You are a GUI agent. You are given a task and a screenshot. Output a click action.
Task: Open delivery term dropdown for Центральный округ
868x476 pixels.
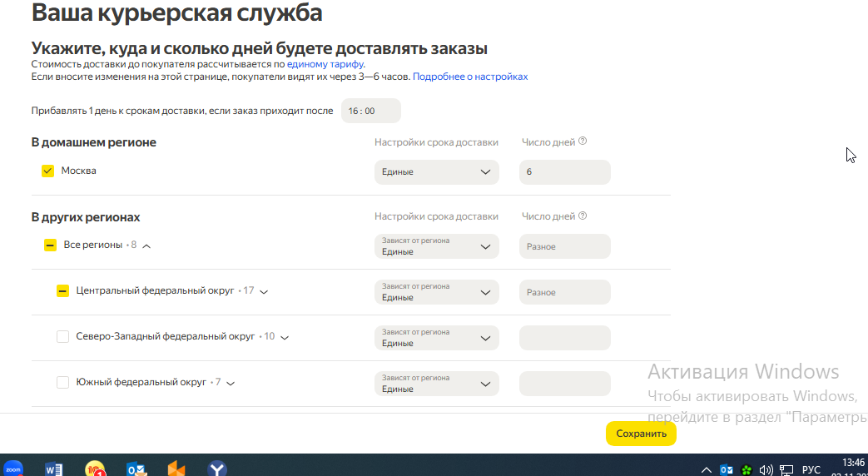tap(437, 292)
